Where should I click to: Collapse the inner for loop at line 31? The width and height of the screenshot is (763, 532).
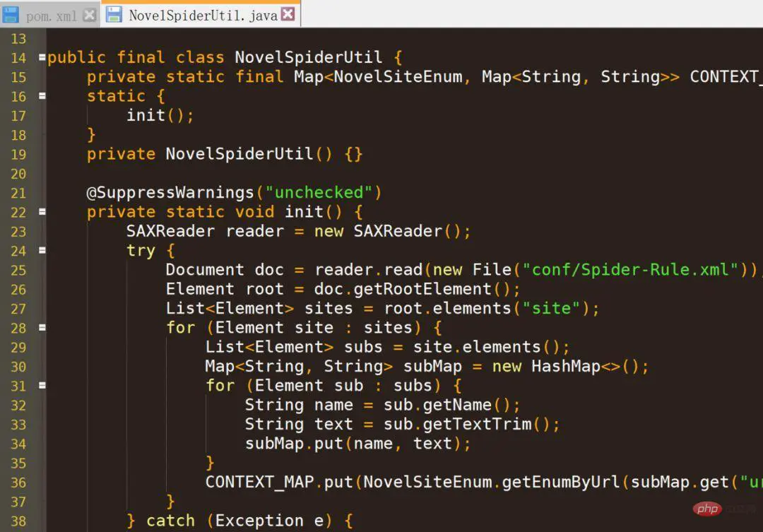[41, 386]
